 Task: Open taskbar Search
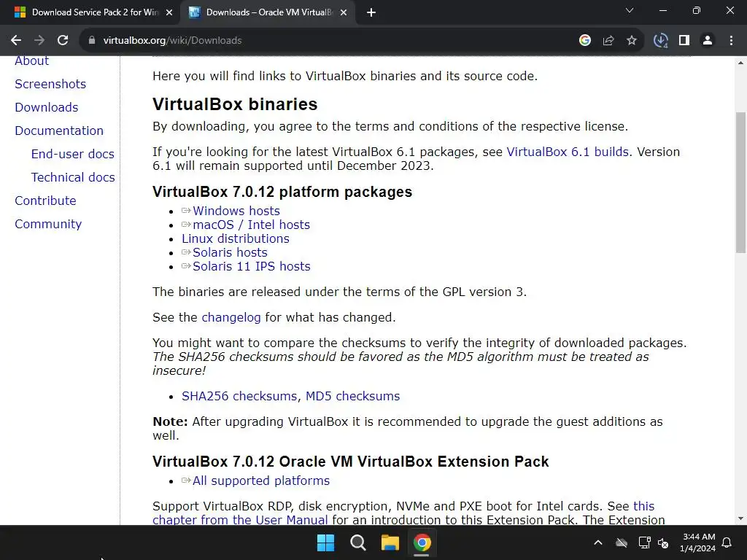coord(357,542)
